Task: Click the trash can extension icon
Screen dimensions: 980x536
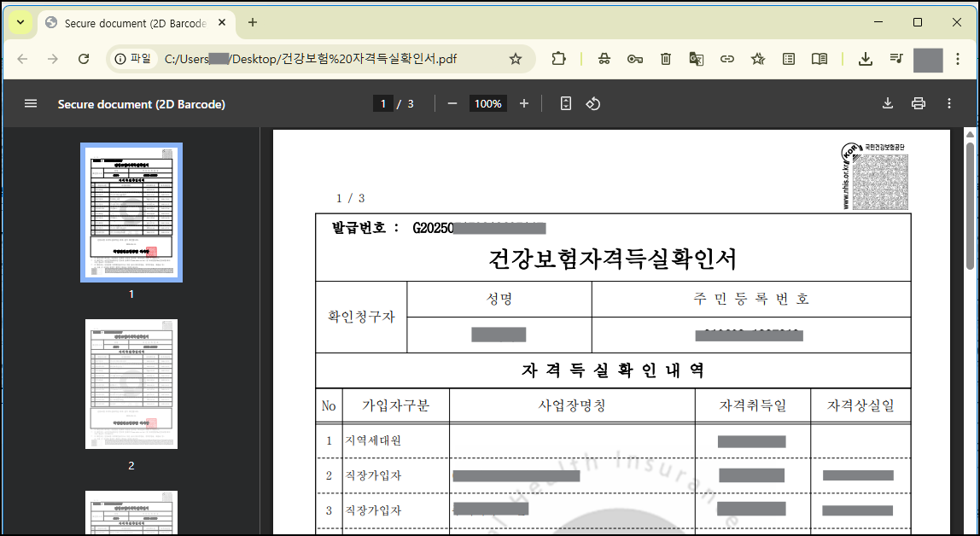Action: [x=666, y=59]
